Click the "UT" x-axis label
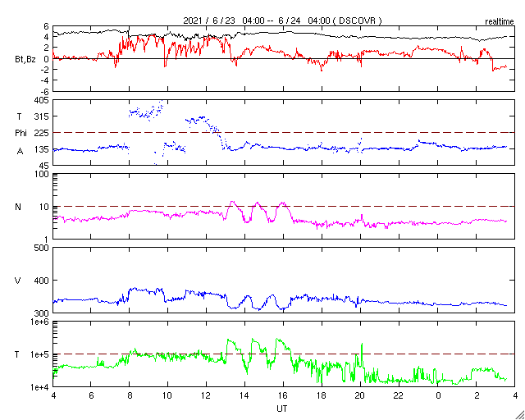Screen dimensions: 525x420 281,409
